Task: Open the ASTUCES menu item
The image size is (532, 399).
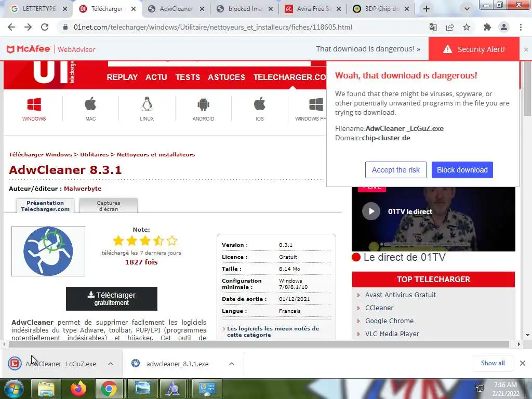Action: (x=227, y=77)
